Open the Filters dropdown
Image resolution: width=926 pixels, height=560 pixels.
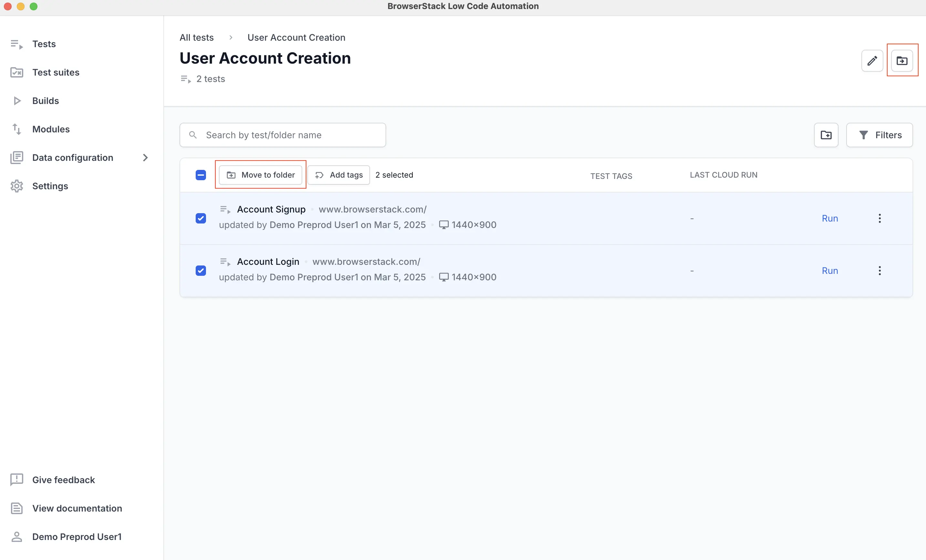pyautogui.click(x=879, y=135)
